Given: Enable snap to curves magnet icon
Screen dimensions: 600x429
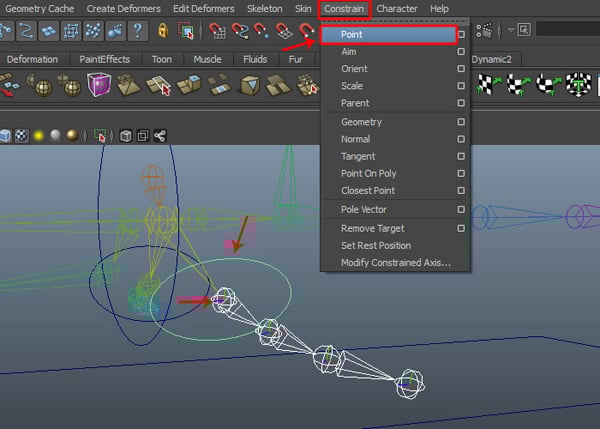Looking at the screenshot, I should [x=242, y=31].
